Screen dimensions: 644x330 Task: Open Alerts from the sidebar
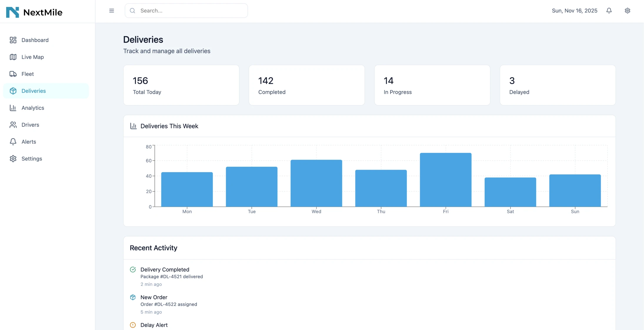(x=29, y=142)
